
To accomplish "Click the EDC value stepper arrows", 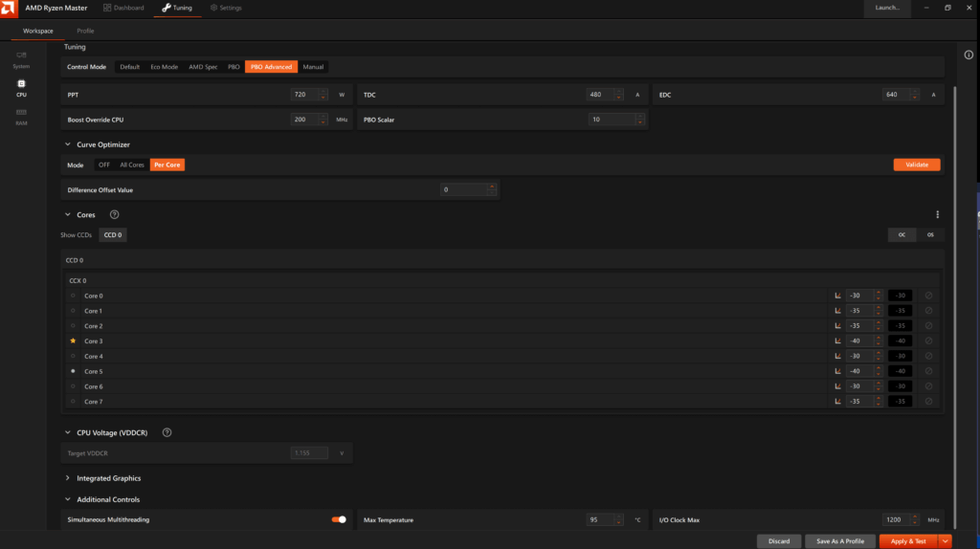I will (x=915, y=95).
